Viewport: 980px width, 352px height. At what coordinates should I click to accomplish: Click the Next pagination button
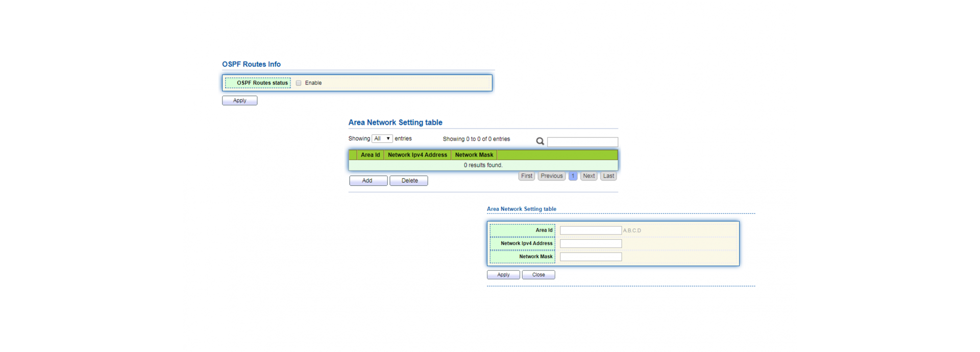pyautogui.click(x=589, y=176)
